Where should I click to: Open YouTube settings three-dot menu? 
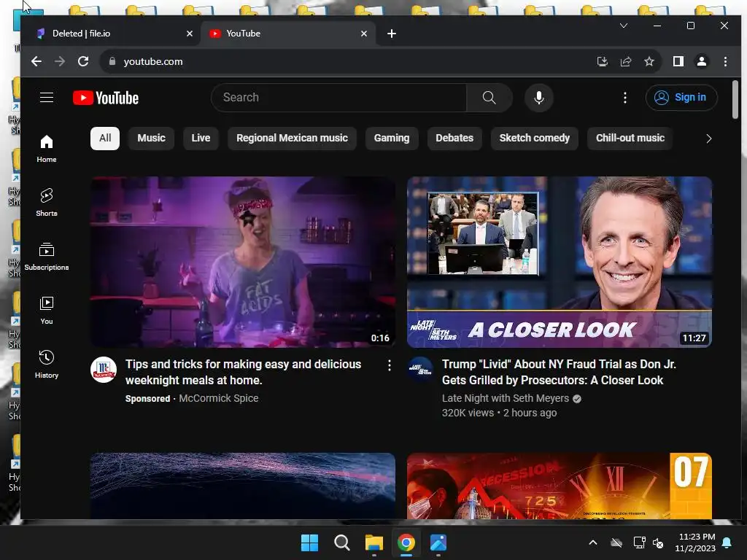tap(625, 98)
